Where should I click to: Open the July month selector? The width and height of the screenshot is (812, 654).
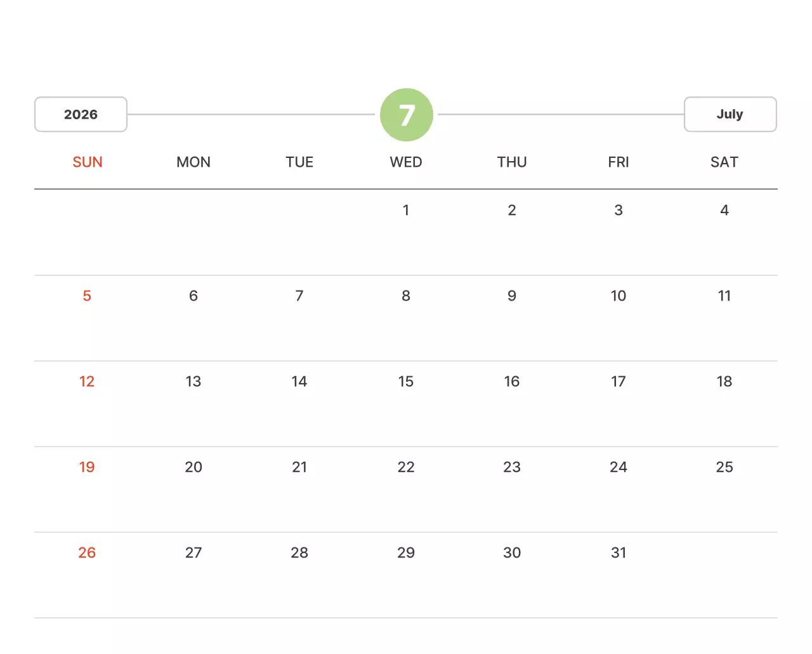click(x=730, y=115)
